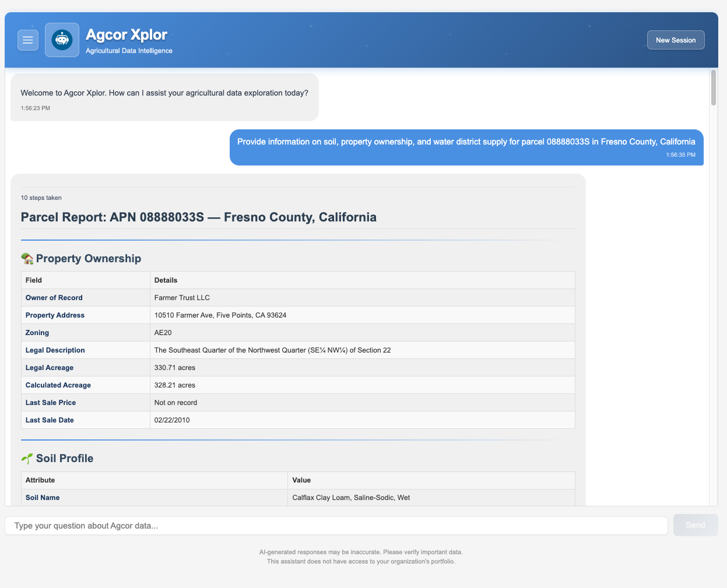Select the 330.71 acres value
This screenshot has width=727, height=588.
(175, 368)
